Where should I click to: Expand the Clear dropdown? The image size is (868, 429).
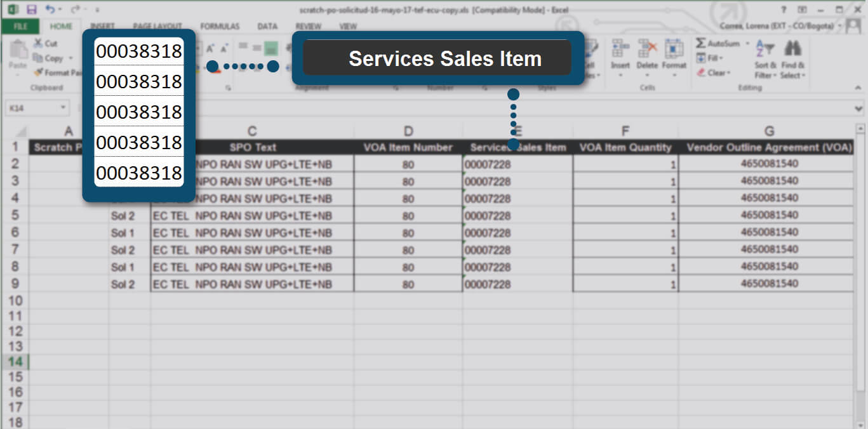tap(728, 73)
